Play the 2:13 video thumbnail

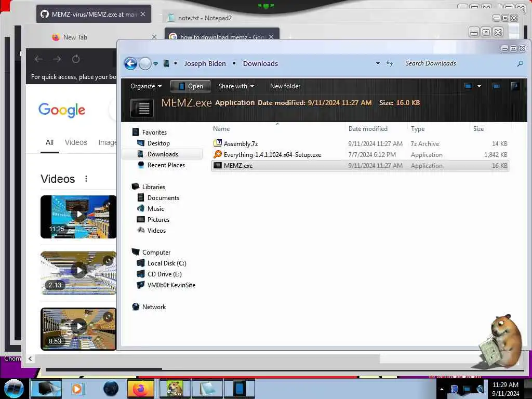pyautogui.click(x=78, y=272)
